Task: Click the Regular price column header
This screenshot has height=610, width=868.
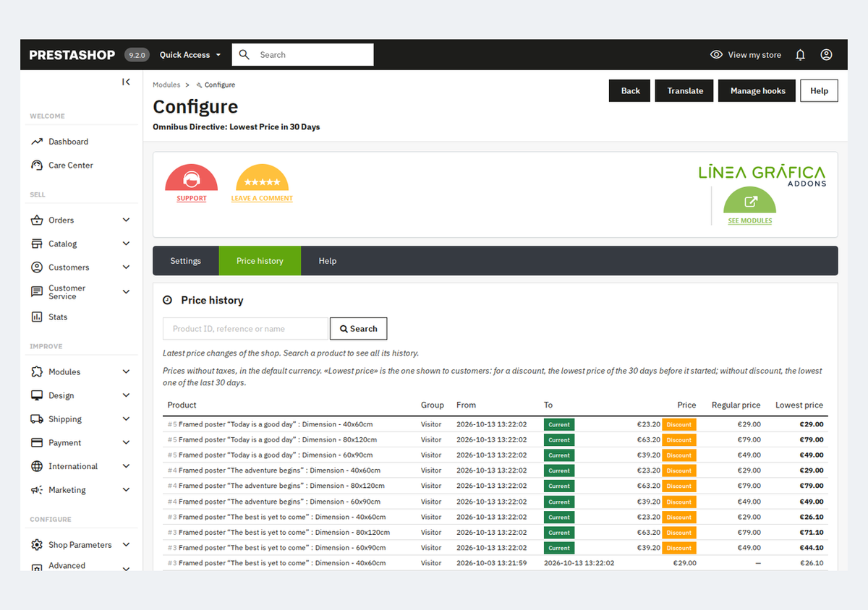Action: 736,405
